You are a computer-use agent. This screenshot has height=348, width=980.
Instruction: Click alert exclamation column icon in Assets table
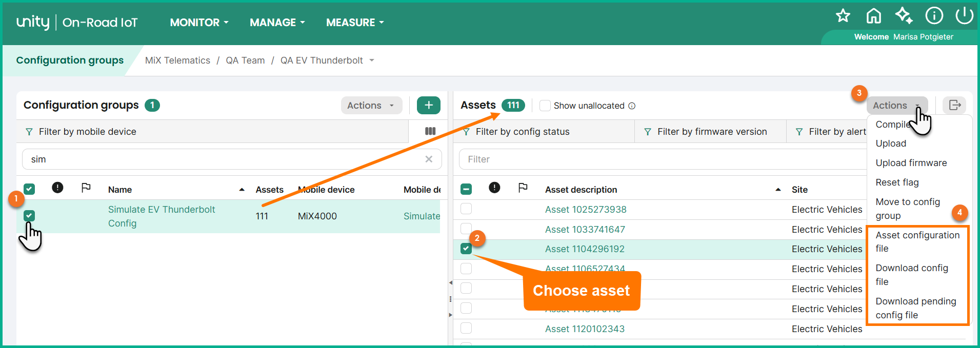494,188
